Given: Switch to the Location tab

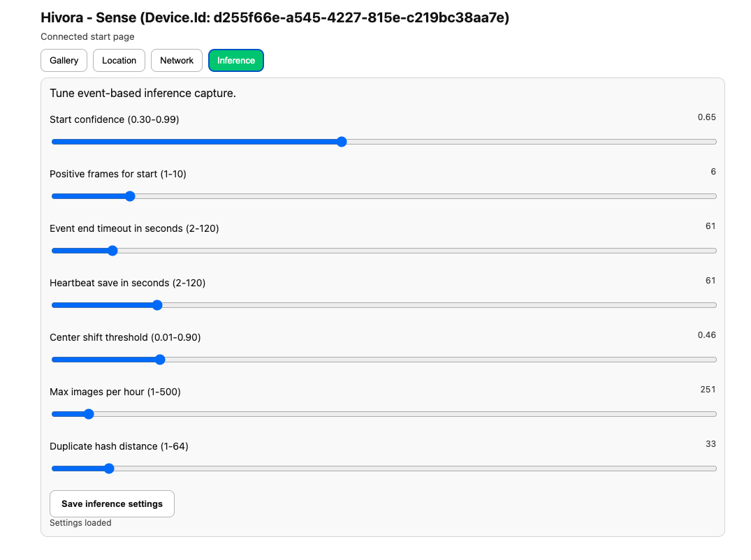Looking at the screenshot, I should tap(119, 61).
